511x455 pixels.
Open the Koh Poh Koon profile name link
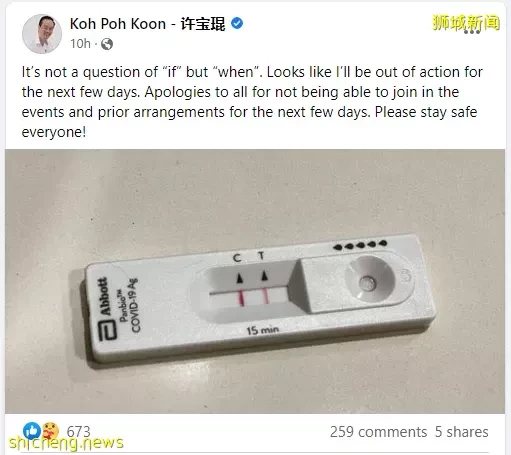(x=147, y=24)
